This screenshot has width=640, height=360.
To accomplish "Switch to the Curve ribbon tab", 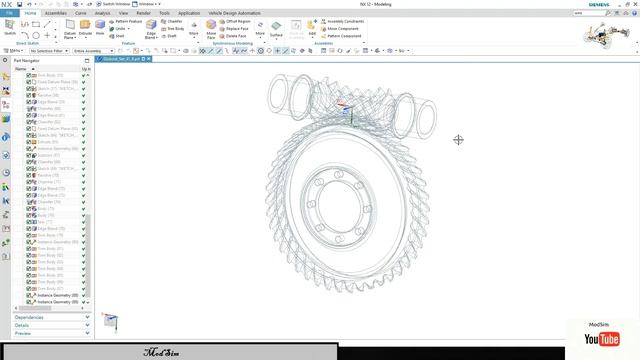I will pyautogui.click(x=80, y=13).
